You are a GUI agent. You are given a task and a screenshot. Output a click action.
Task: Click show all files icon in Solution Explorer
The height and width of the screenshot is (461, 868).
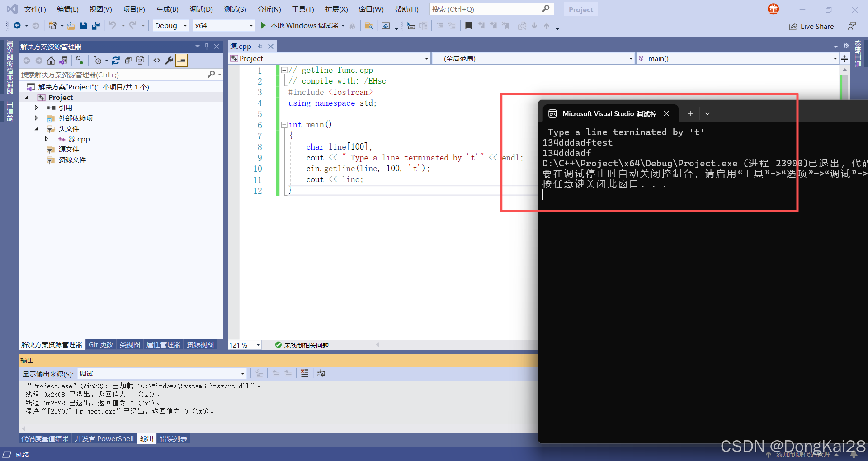[141, 61]
